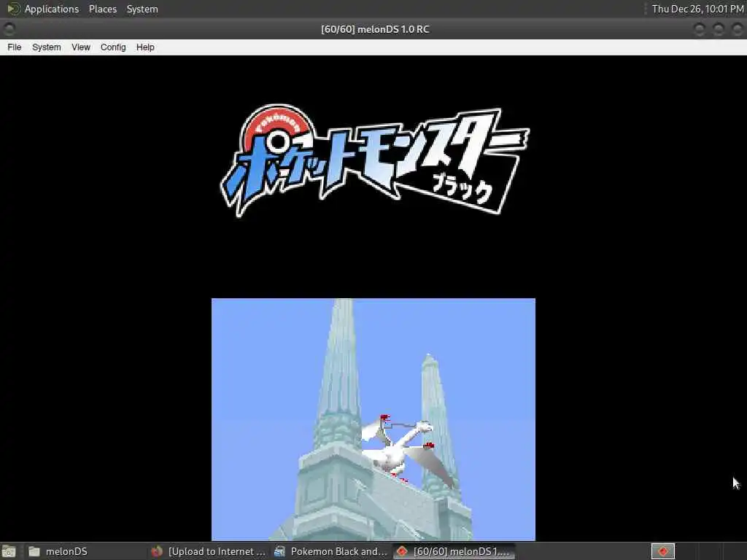
Task: Tap the DS bottom touch screen
Action: tap(373, 419)
